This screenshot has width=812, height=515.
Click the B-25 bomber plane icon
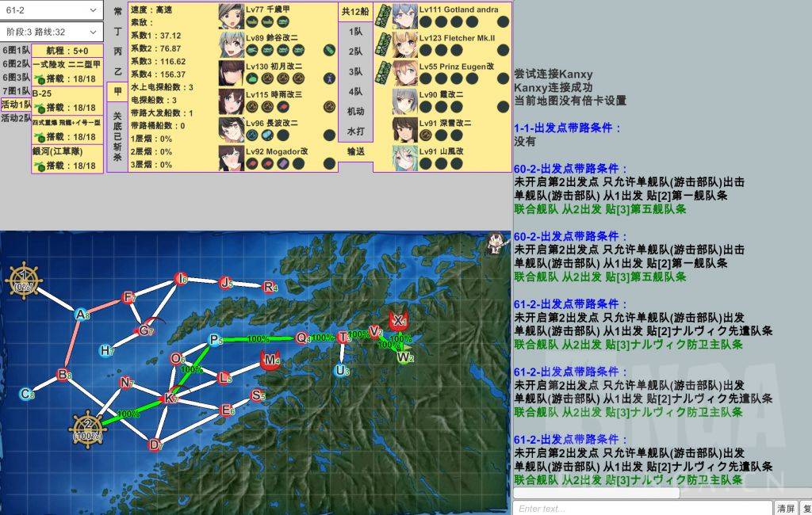pyautogui.click(x=39, y=107)
